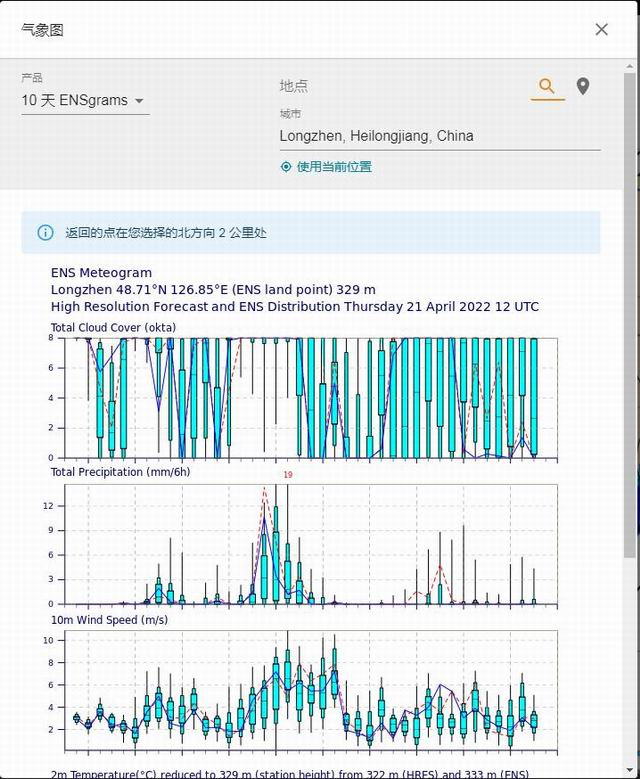Use current location via 使用当前位置 link

[334, 167]
